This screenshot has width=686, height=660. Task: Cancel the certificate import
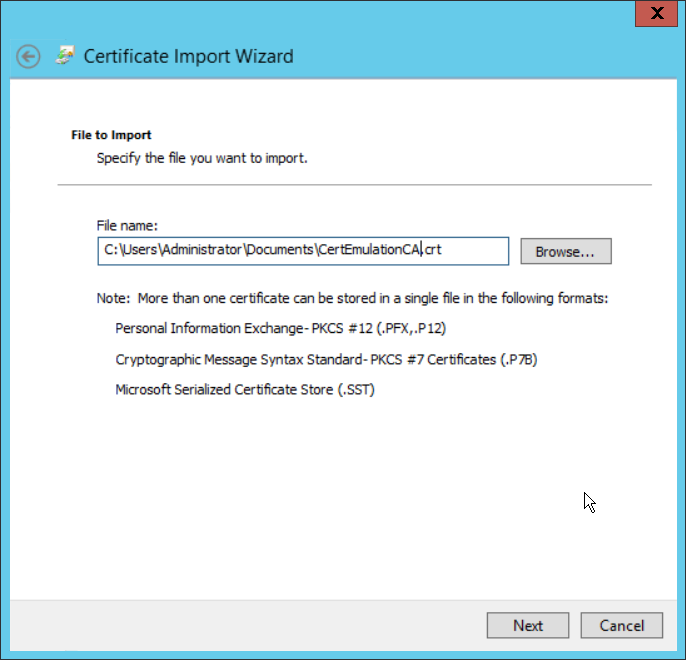(x=621, y=625)
